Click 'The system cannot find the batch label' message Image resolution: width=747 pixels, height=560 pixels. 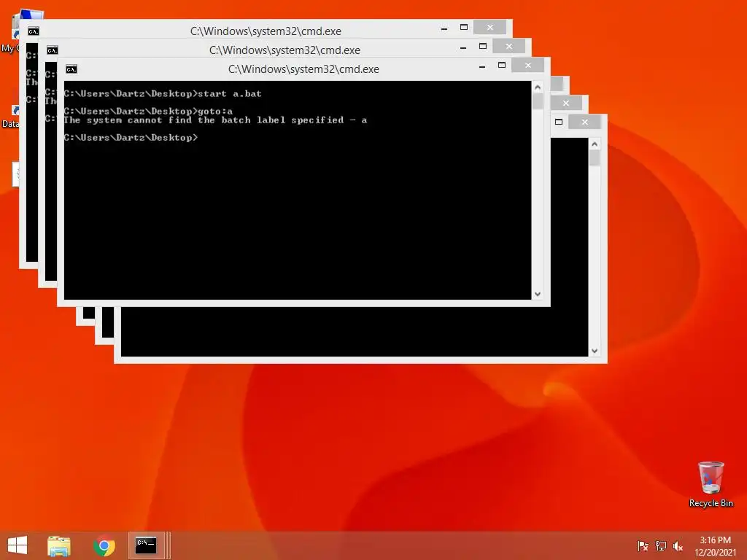[x=215, y=120]
